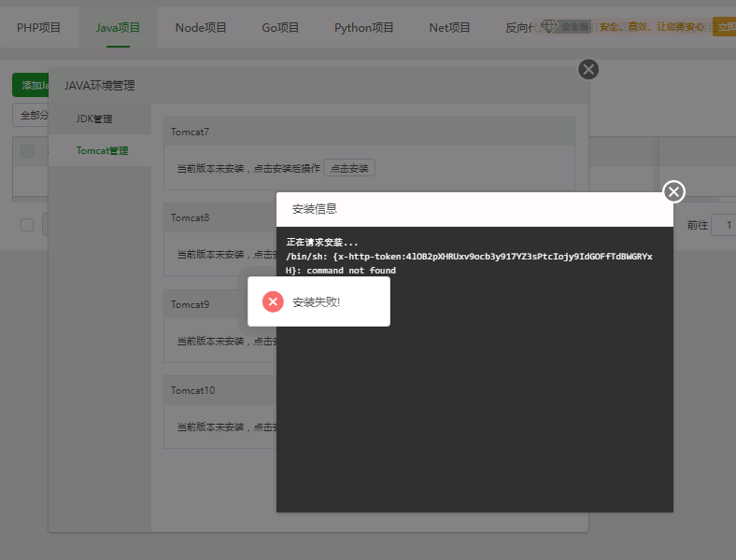
Task: Click the 安装信息 dialog title
Action: point(315,209)
